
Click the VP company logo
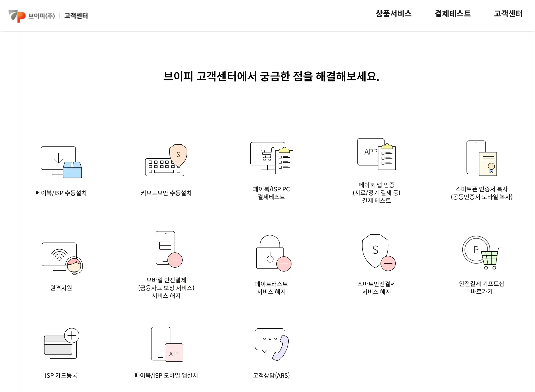pos(17,16)
